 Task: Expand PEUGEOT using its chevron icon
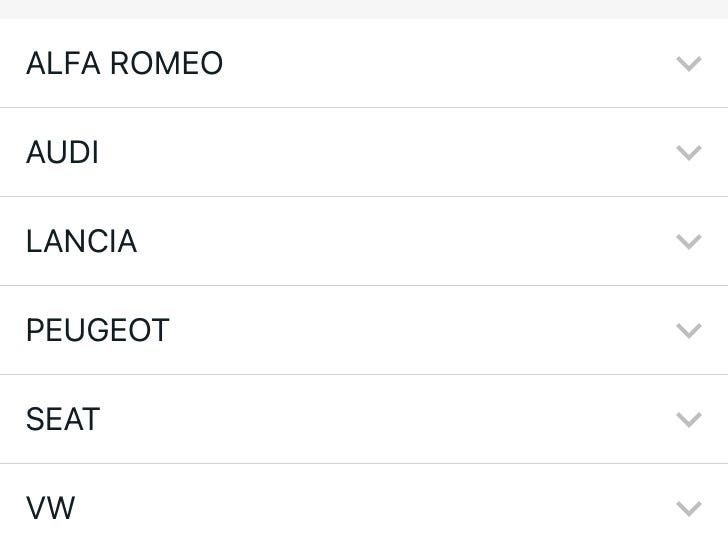[688, 331]
